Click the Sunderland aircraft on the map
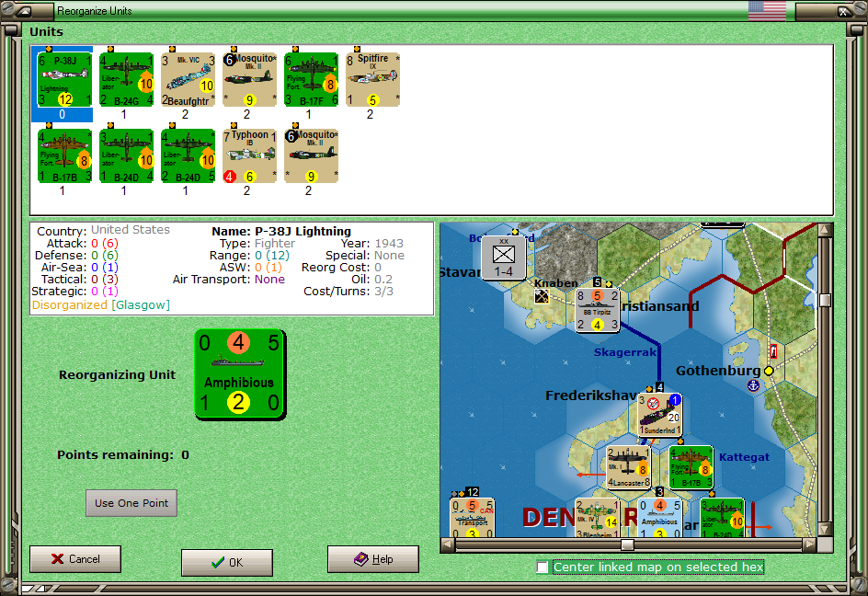The image size is (868, 596). [x=659, y=414]
